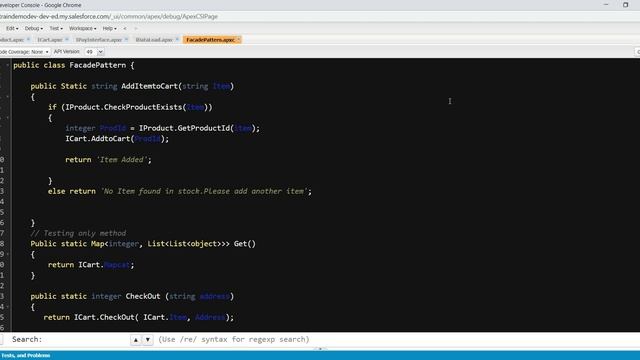
Task: Click 'public class FacadePattern {' line
Action: 73,65
